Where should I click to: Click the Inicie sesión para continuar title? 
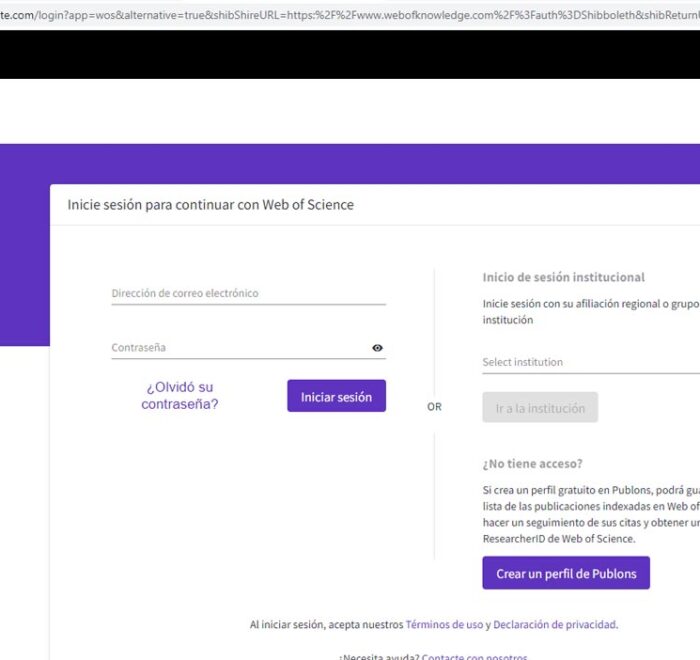(211, 205)
